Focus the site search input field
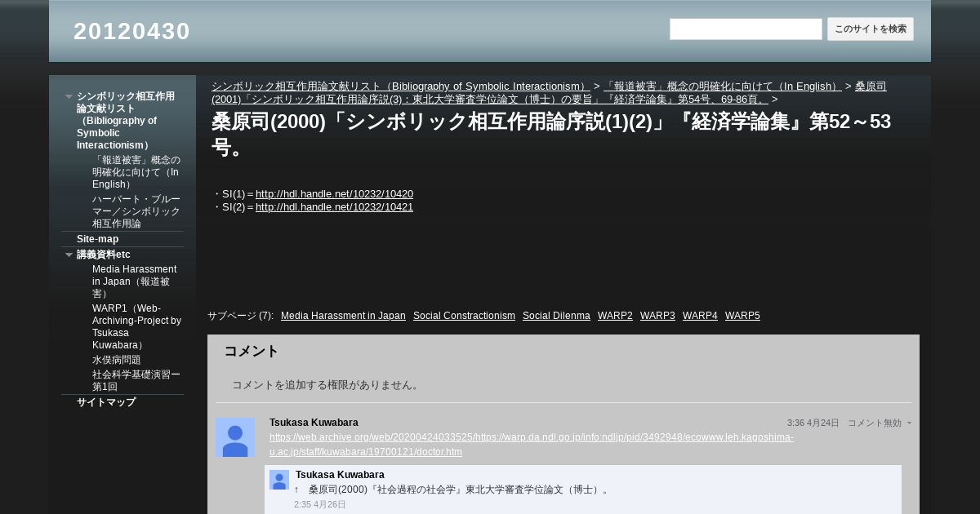The height and width of the screenshot is (514, 980). tap(746, 29)
